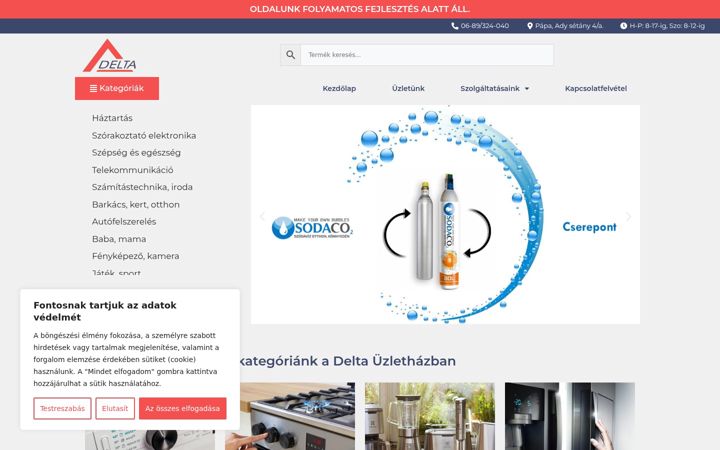Screen dimensions: 720x450
Task: Focus the Termék keresés search field
Action: (x=427, y=55)
